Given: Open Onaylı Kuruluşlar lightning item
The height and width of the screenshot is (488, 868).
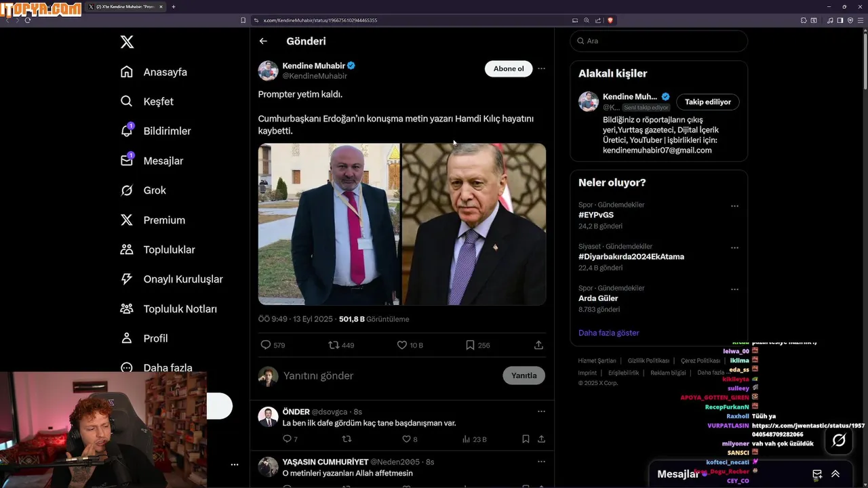Looking at the screenshot, I should coord(172,279).
